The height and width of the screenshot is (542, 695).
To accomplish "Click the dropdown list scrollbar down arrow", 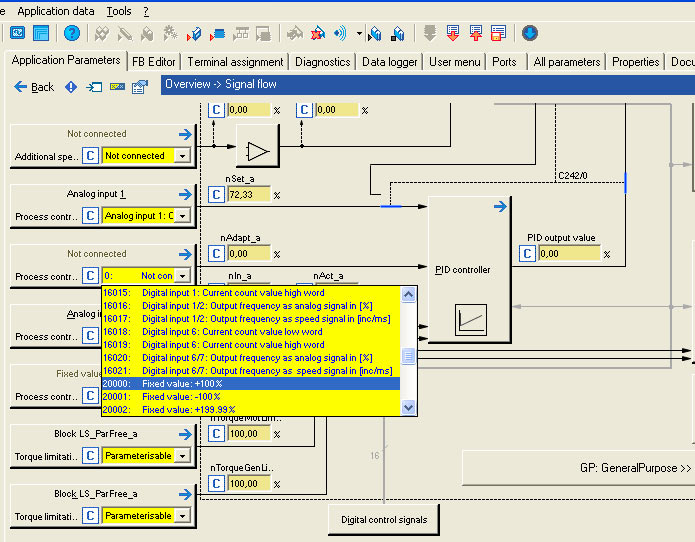I will [408, 407].
